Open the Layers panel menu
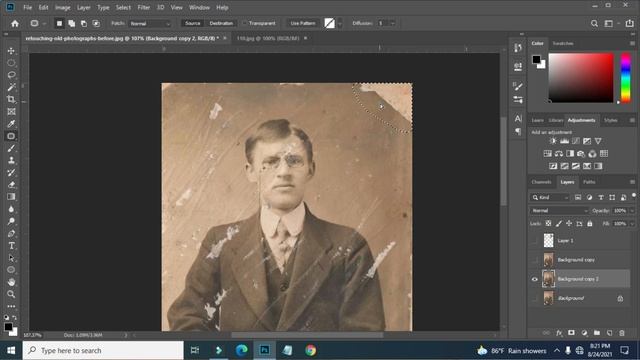Screen dimensions: 640x360 tap(632, 182)
